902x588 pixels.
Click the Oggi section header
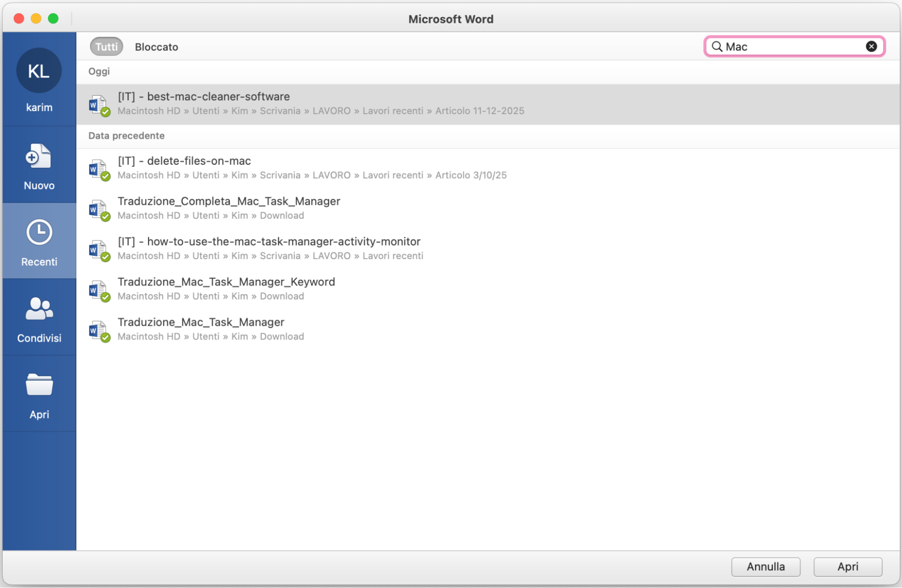tap(99, 71)
